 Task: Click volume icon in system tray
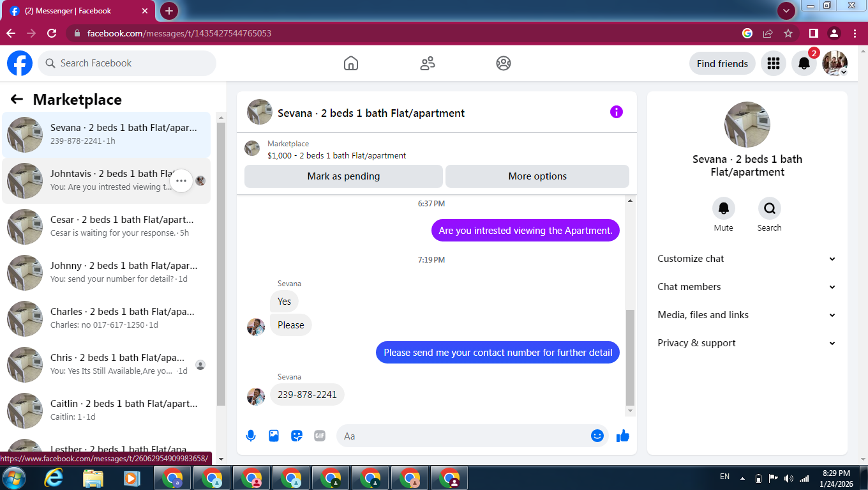[789, 479]
